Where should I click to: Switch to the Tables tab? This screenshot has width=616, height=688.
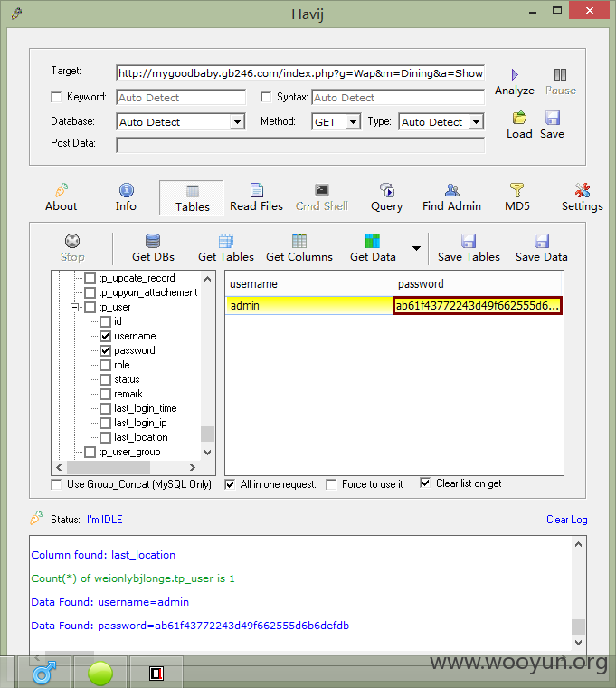[x=192, y=198]
